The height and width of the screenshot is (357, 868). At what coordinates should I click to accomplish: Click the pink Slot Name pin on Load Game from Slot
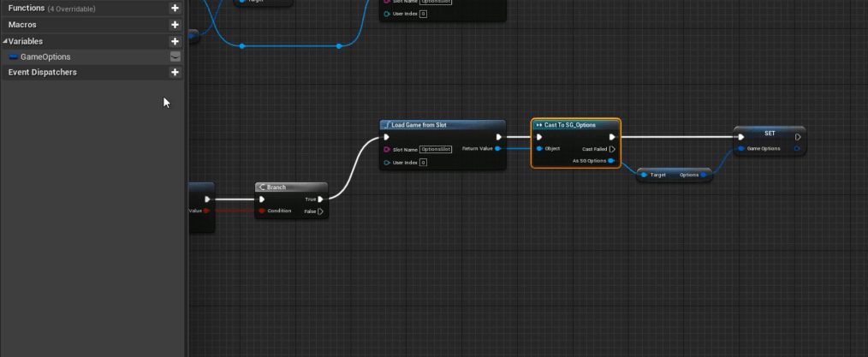click(386, 150)
